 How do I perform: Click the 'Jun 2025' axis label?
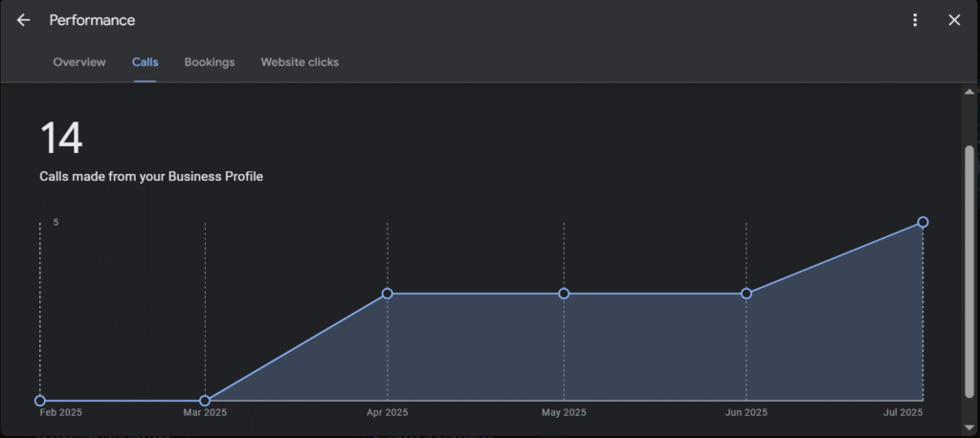point(746,413)
